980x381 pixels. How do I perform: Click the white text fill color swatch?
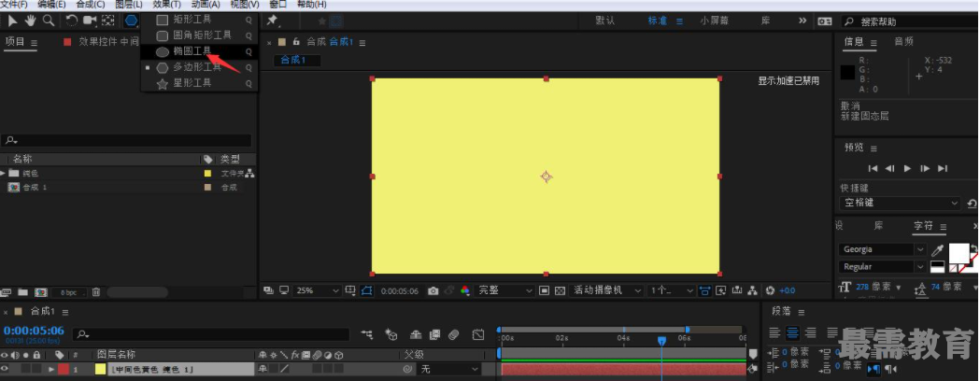(x=959, y=253)
